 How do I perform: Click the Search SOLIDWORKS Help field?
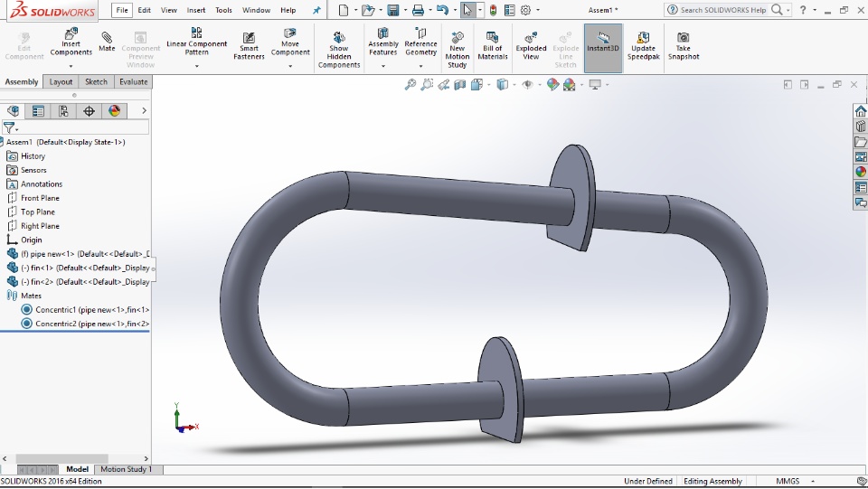tap(724, 10)
